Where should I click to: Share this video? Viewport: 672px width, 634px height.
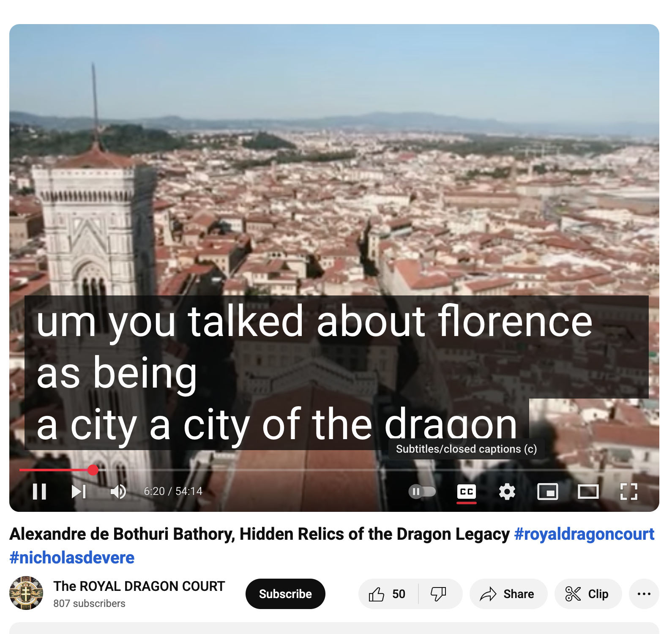click(x=508, y=594)
